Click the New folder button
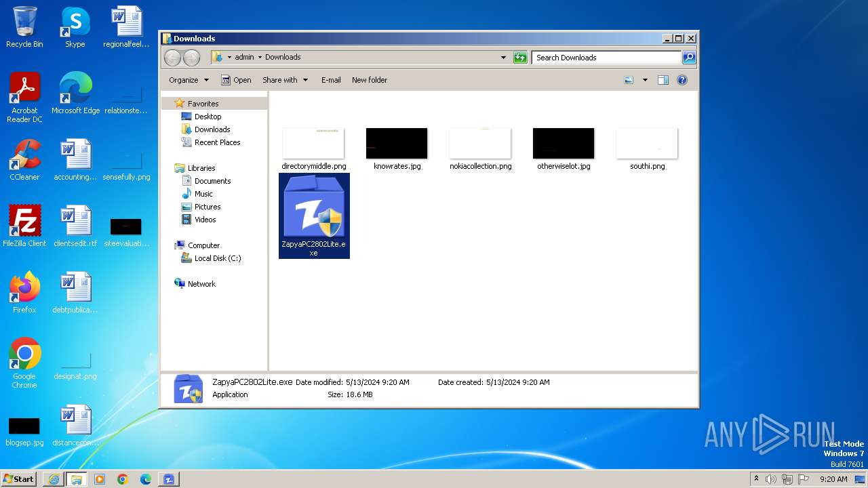This screenshot has height=488, width=868. click(370, 80)
